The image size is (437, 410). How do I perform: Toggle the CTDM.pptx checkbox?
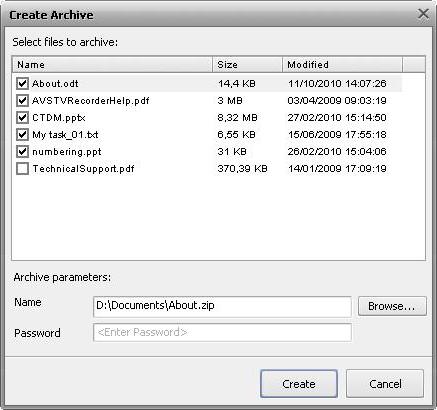[x=22, y=117]
